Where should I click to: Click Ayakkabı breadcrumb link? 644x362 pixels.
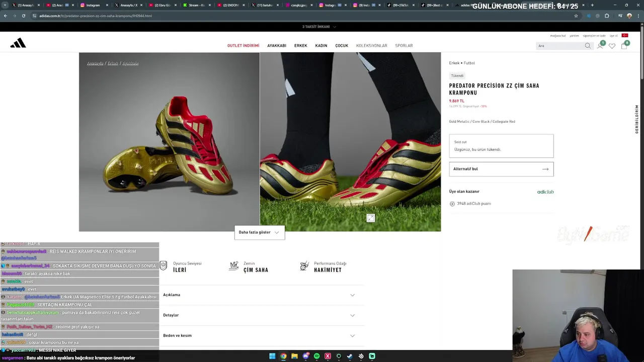130,63
